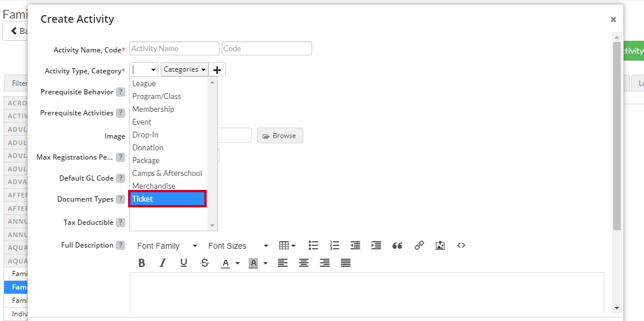Toggle underline formatting
This screenshot has width=644, height=321.
pos(183,263)
